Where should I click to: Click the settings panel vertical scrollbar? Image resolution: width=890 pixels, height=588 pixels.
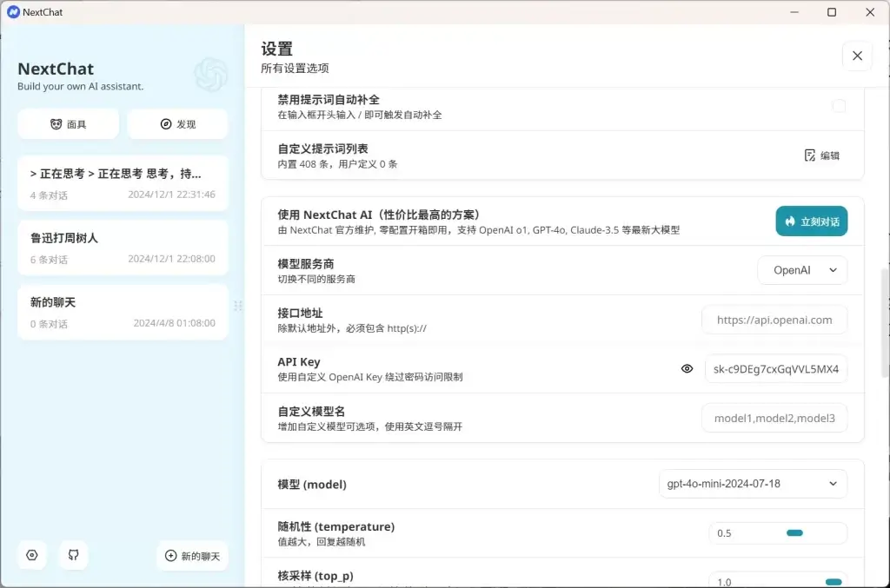point(886,323)
